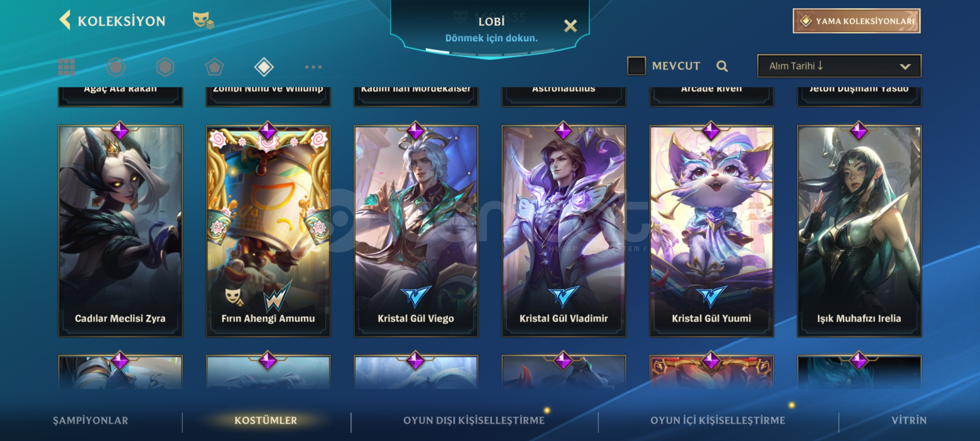Select the first hexagon-circle rarity filter
This screenshot has width=980, height=441.
(x=116, y=67)
